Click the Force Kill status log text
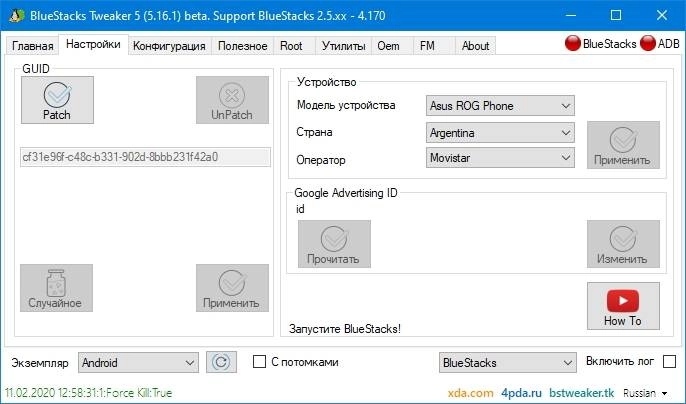Image resolution: width=686 pixels, height=404 pixels. coord(88,393)
